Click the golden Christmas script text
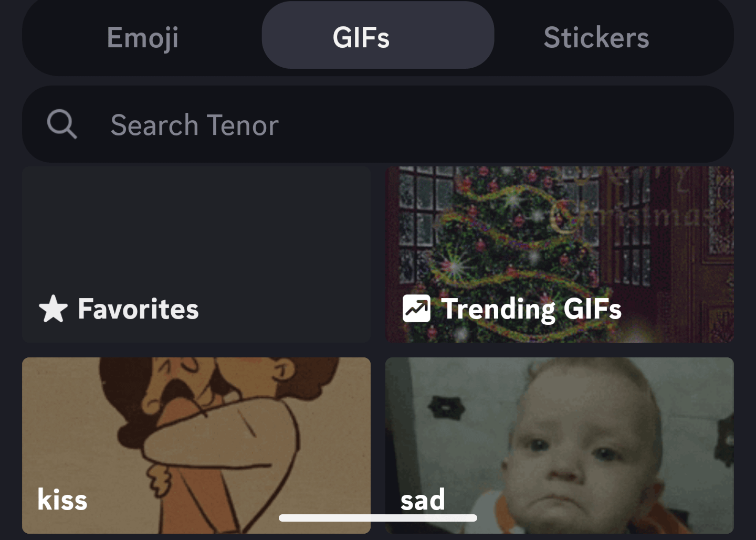756x540 pixels. point(635,210)
